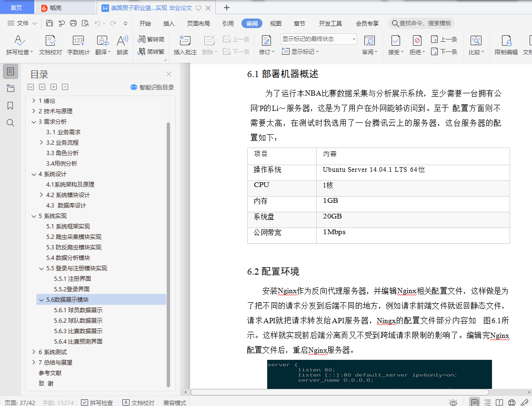This screenshot has width=532, height=406.
Task: Switch to page layout view in status bar
Action: (x=475, y=402)
